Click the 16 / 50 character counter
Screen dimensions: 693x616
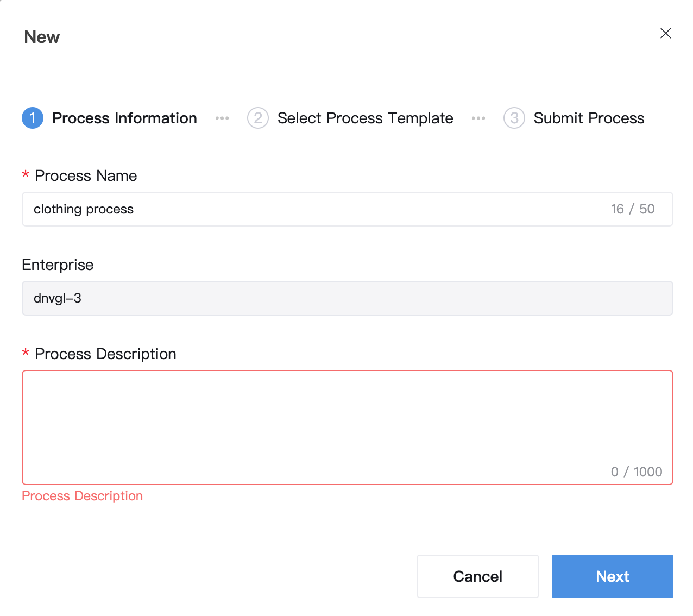[633, 209]
